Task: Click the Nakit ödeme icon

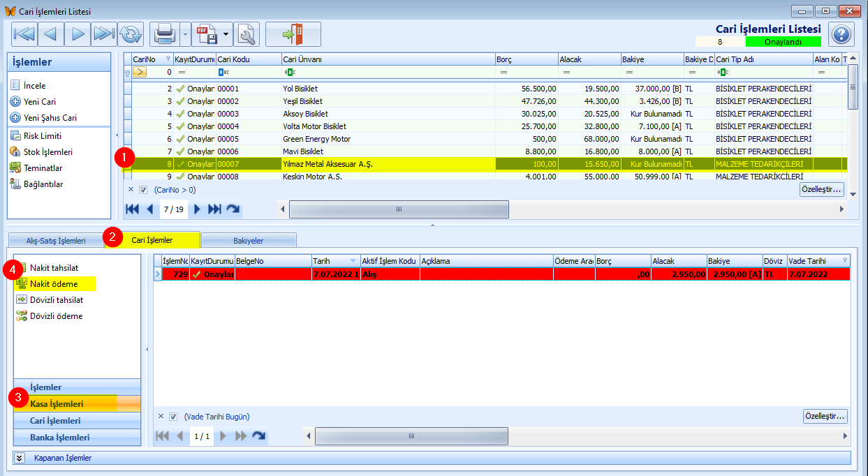Action: [22, 283]
